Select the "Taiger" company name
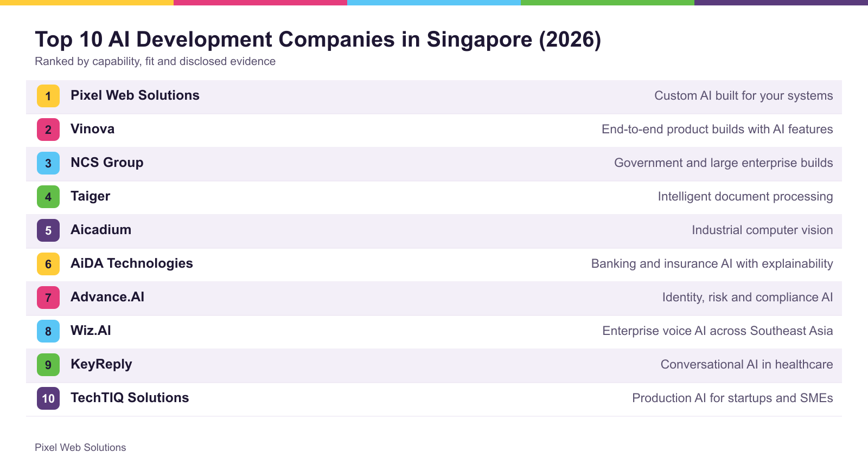This screenshot has height=465, width=868. click(91, 196)
